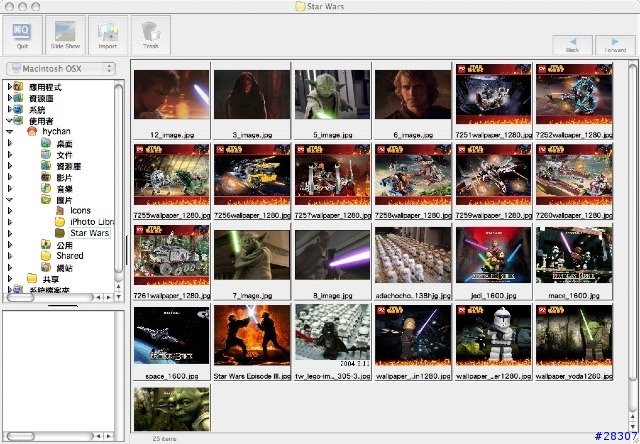Expand the 共享 tree node
Screen dimensions: 640x444
point(9,279)
